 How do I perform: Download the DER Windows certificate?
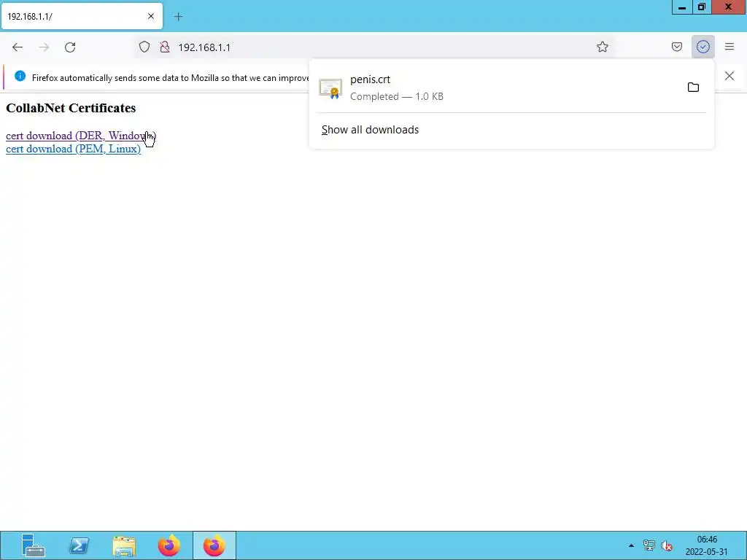click(x=81, y=136)
